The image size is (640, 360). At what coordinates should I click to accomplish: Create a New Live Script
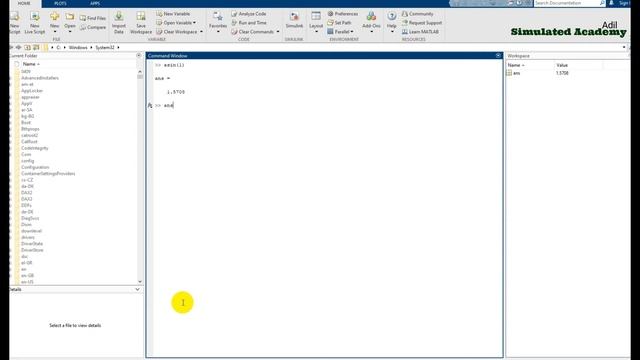tap(35, 23)
